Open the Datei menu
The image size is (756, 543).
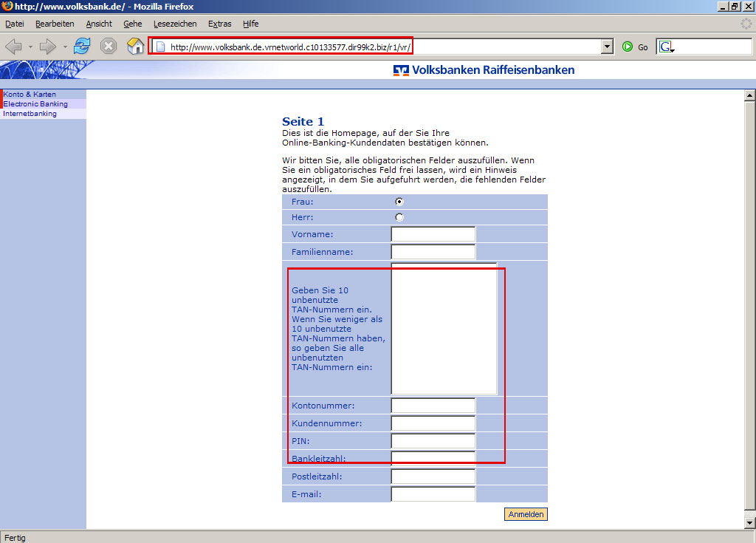pos(15,24)
